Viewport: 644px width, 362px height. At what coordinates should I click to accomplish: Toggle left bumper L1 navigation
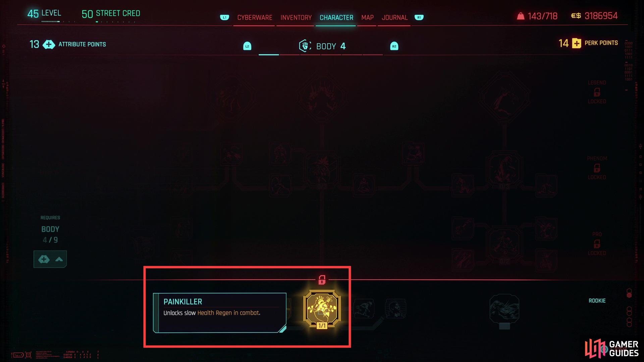(x=223, y=18)
